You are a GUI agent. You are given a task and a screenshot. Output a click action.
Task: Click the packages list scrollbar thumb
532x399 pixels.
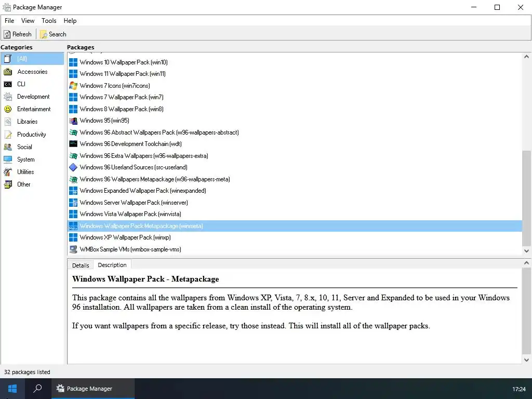coord(527,198)
